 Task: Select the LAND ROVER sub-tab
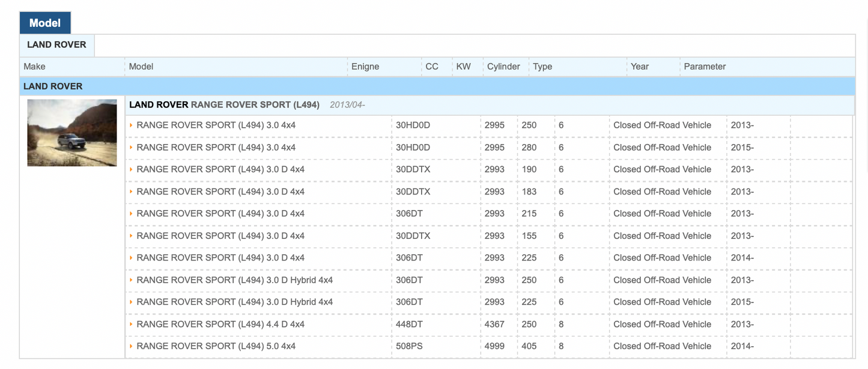click(56, 45)
